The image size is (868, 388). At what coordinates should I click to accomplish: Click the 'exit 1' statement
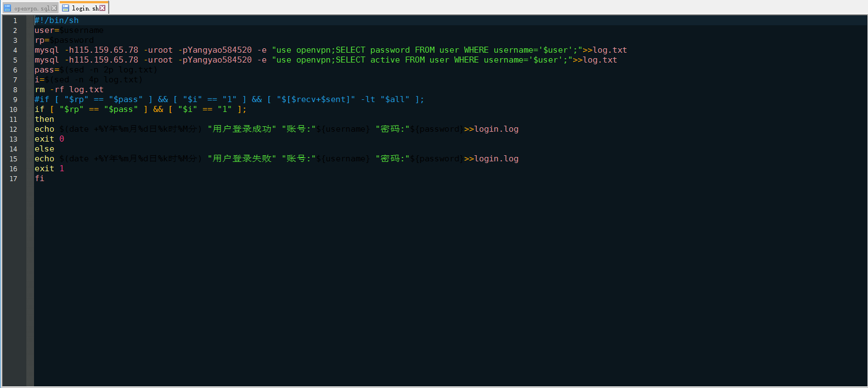pos(49,169)
